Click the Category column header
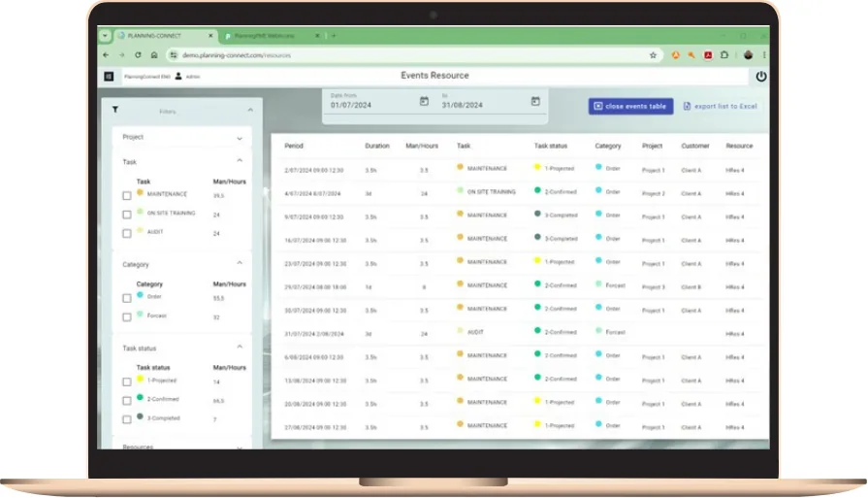Image resolution: width=868 pixels, height=498 pixels. coord(608,146)
